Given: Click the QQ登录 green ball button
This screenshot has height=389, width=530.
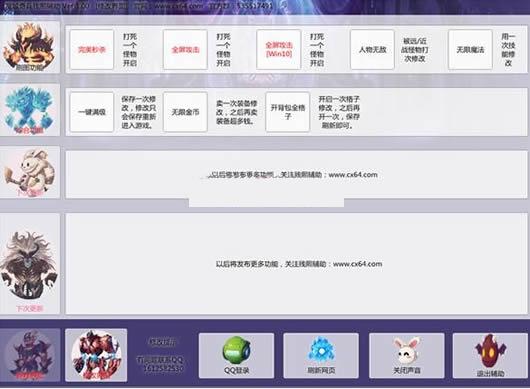Looking at the screenshot, I should click(236, 355).
